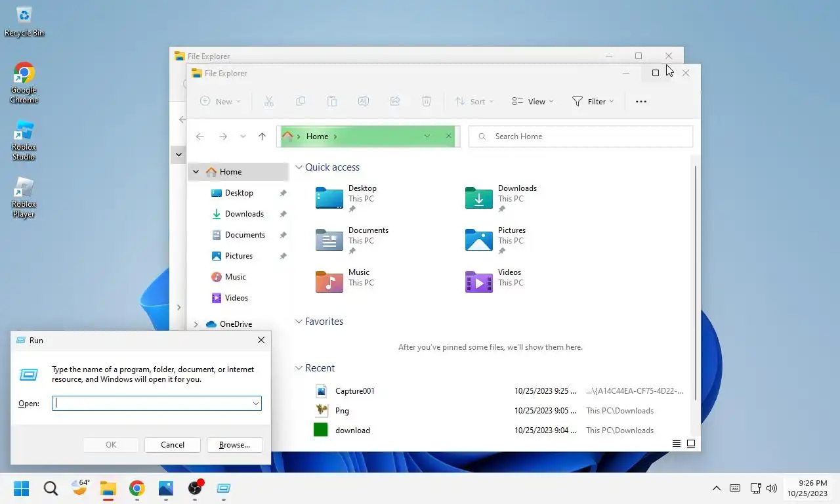Viewport: 840px width, 504px height.
Task: Select the Desktop folder icon in Quick access
Action: (329, 198)
